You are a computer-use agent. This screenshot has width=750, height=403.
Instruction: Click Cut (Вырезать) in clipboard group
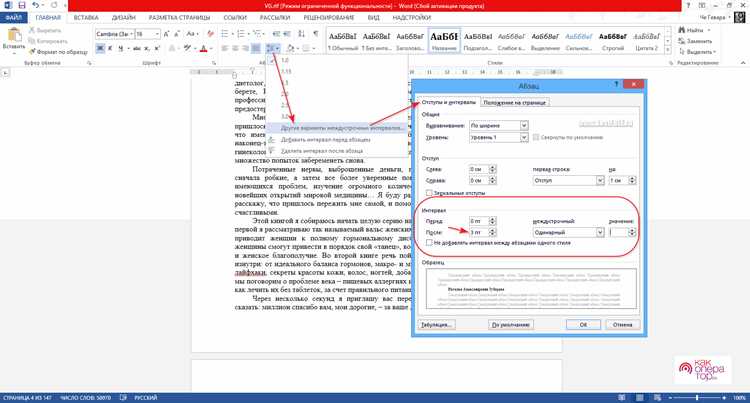point(44,30)
